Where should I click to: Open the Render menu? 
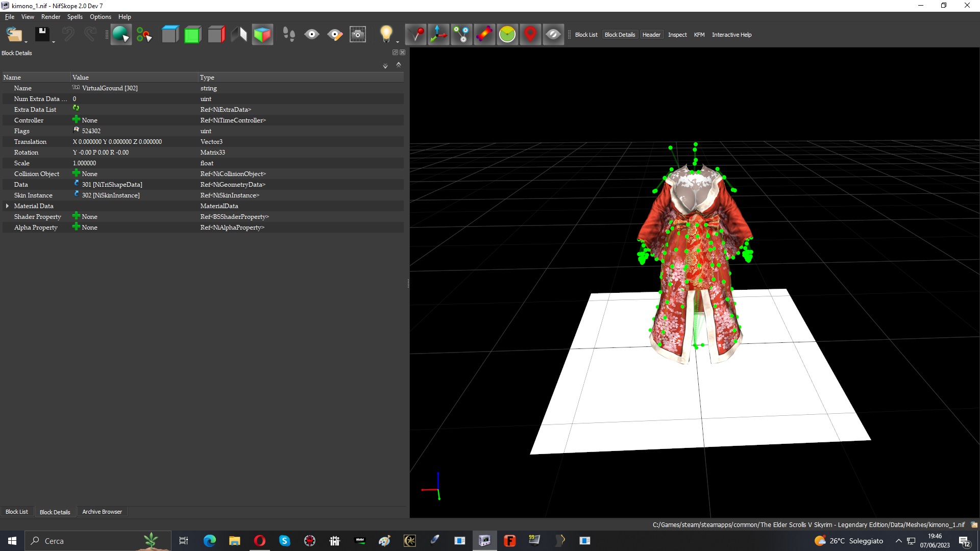point(51,17)
